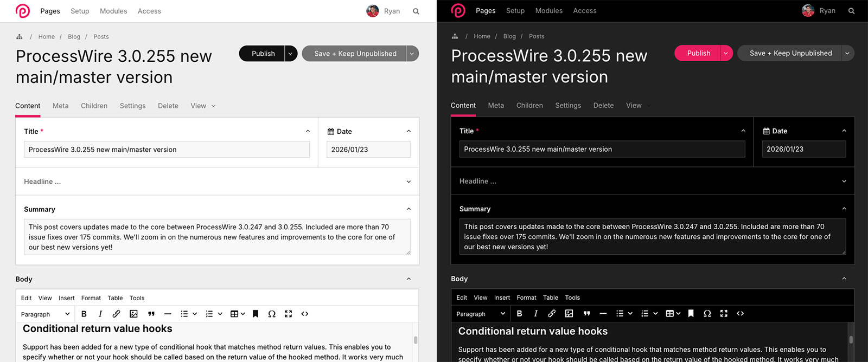
Task: Open source code view in the dark-theme editor
Action: click(x=740, y=313)
